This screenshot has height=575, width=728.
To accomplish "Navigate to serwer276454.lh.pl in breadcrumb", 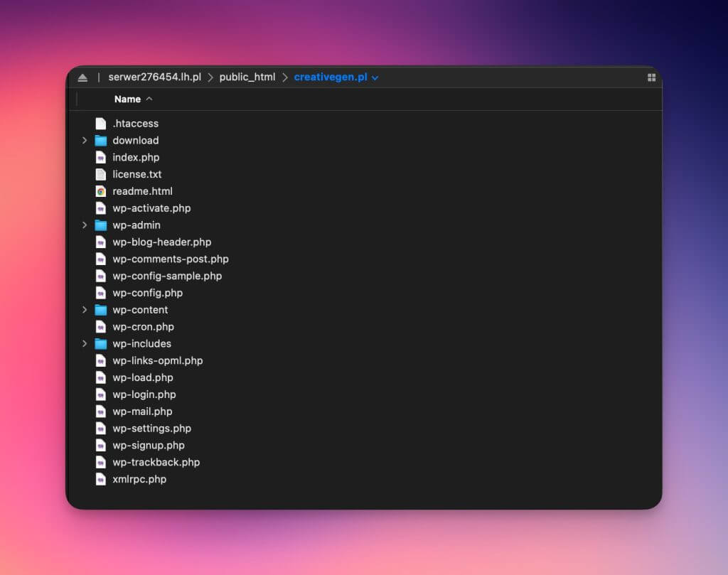I will pyautogui.click(x=154, y=77).
